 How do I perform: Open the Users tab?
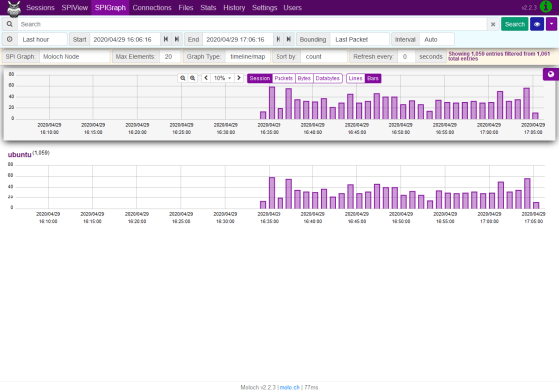pyautogui.click(x=293, y=8)
